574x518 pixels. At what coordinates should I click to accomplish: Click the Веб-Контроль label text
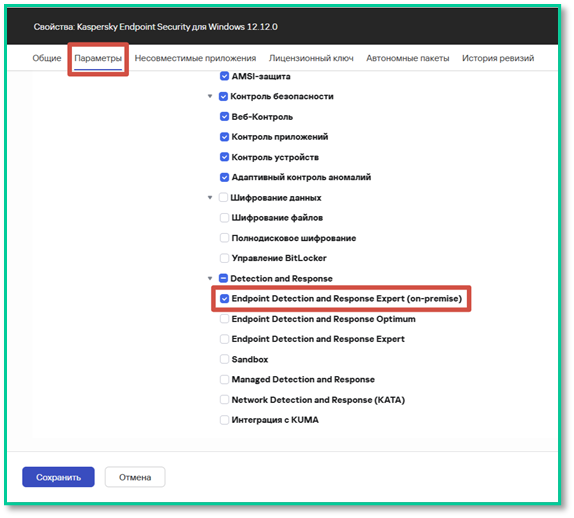click(x=262, y=117)
